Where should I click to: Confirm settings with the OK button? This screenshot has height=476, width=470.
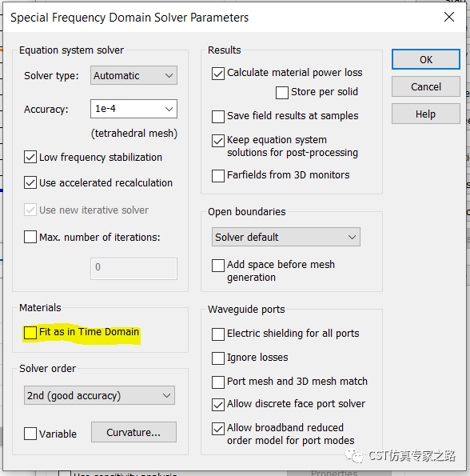[426, 59]
